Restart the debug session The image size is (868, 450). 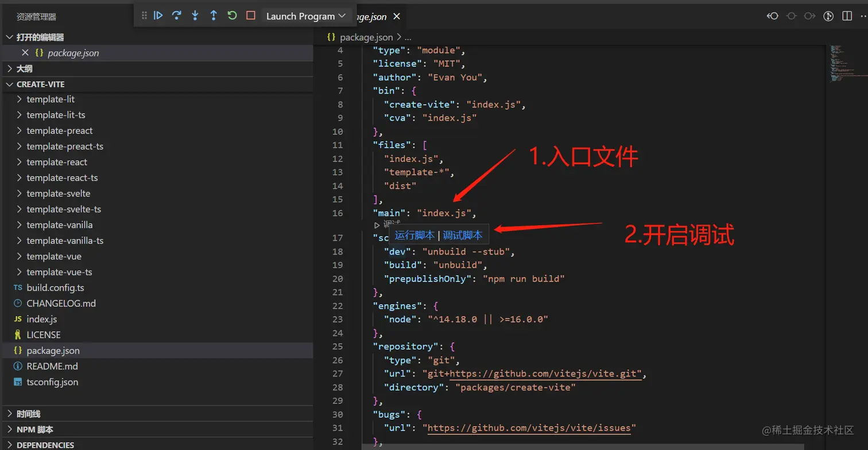tap(232, 16)
